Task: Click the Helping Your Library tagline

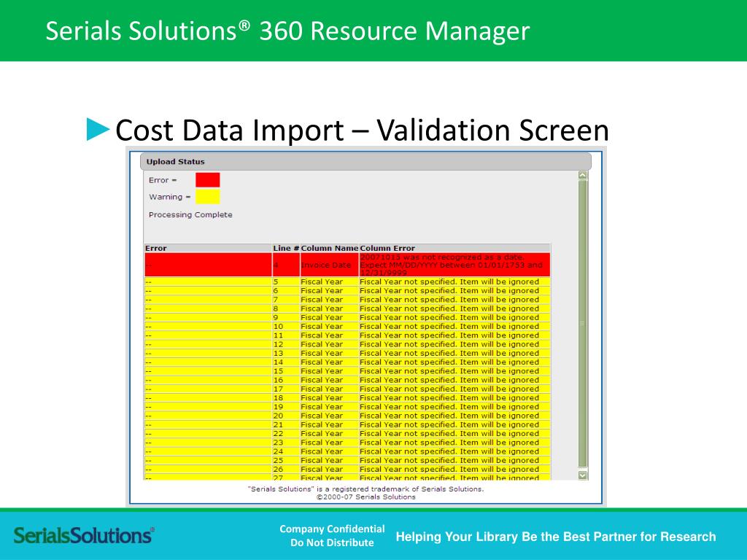Action: coord(556,537)
